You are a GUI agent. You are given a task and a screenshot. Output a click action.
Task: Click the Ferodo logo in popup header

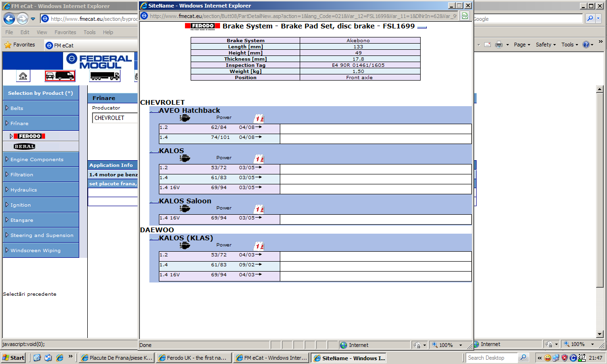point(202,26)
